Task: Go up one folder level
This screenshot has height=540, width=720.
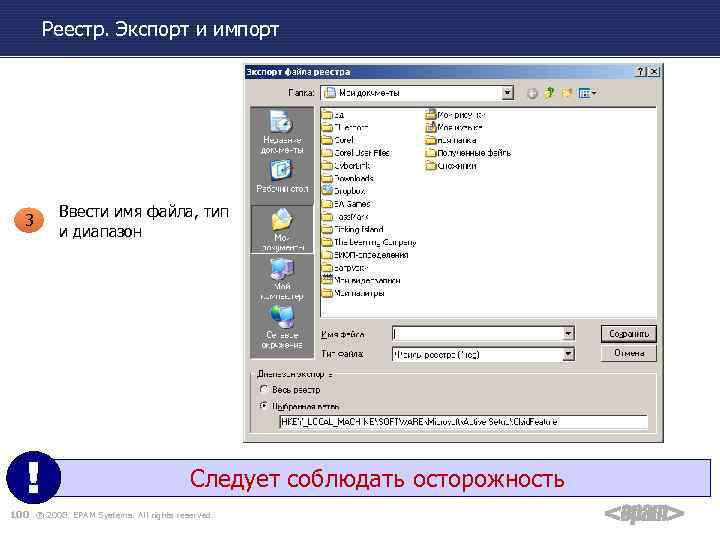Action: click(x=549, y=93)
